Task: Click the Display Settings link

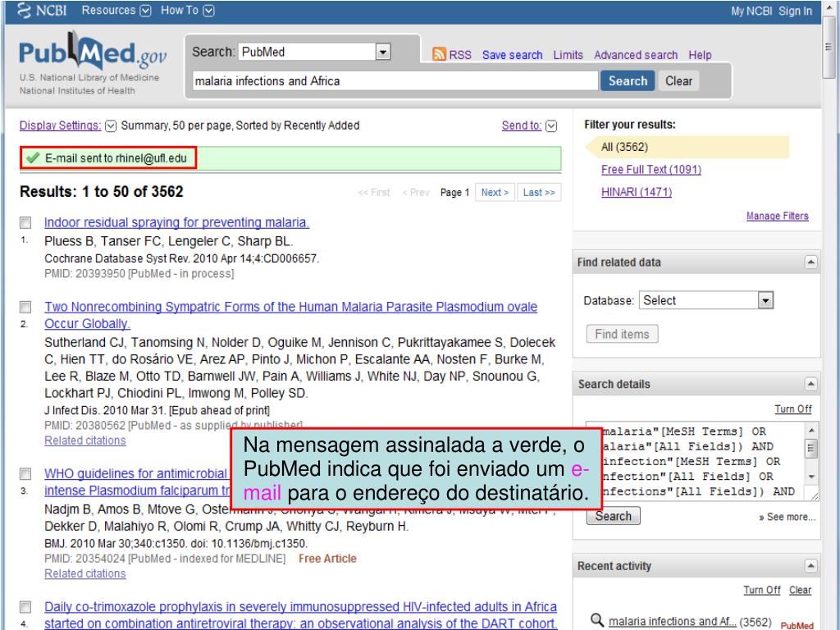Action: pyautogui.click(x=60, y=126)
